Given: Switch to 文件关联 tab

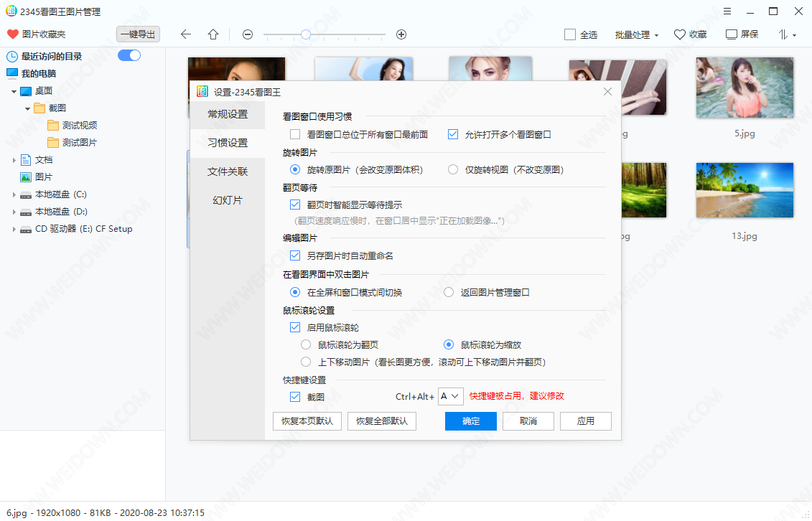Looking at the screenshot, I should coord(228,172).
